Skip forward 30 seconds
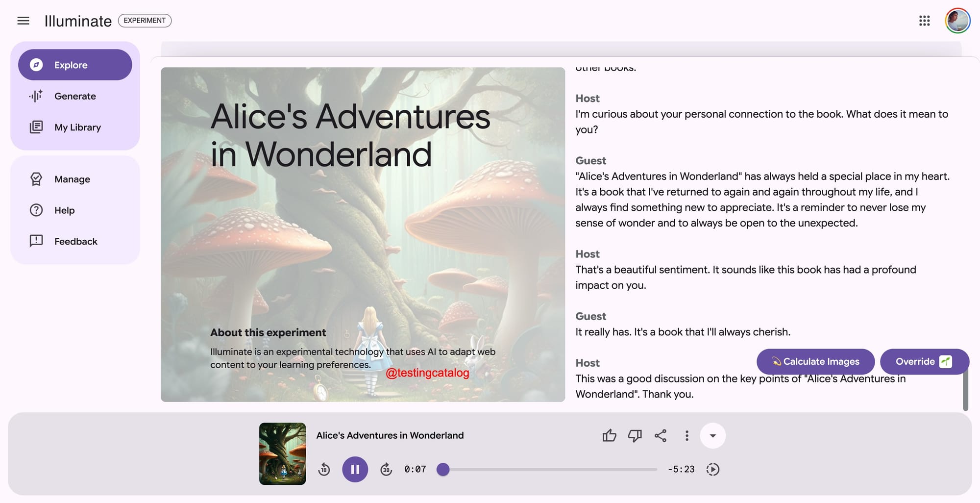The height and width of the screenshot is (503, 980). point(386,469)
